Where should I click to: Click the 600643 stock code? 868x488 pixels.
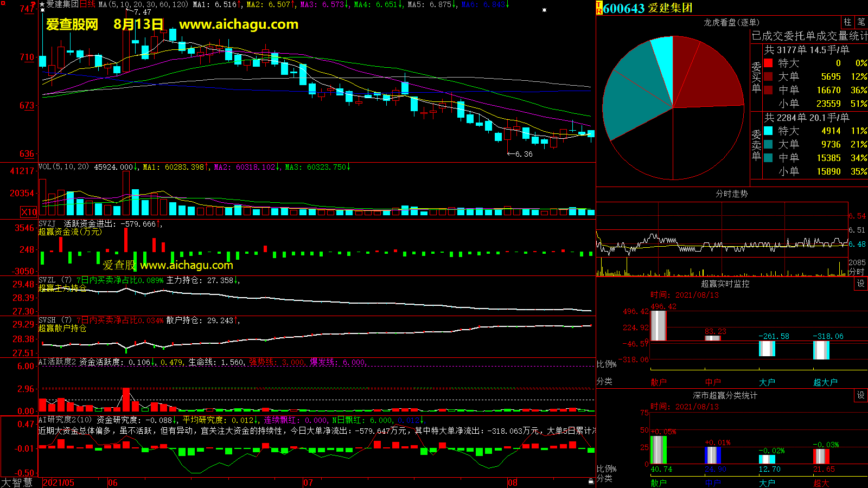(x=624, y=8)
